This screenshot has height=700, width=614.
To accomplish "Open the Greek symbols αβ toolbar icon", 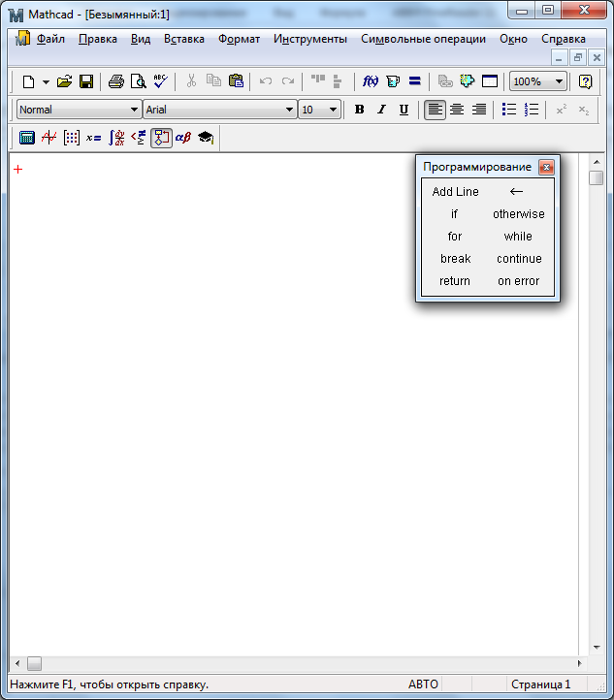I will click(x=183, y=138).
